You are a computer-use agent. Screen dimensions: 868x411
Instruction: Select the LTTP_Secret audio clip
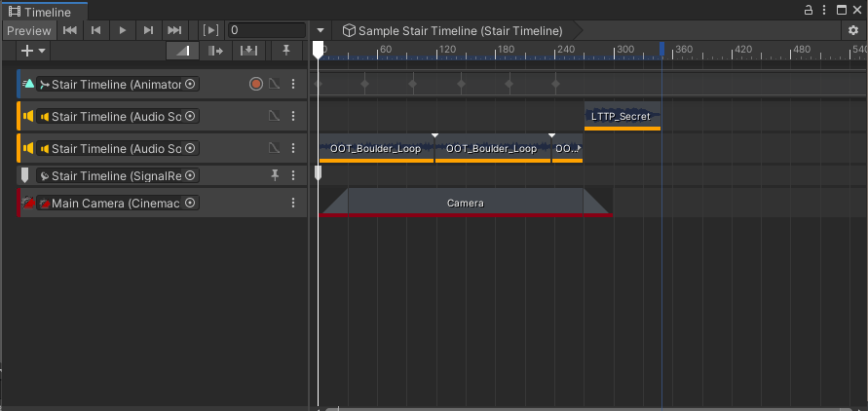point(622,116)
